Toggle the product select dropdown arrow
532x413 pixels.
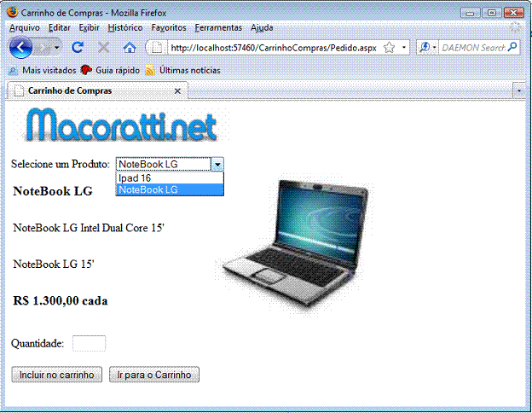click(217, 165)
